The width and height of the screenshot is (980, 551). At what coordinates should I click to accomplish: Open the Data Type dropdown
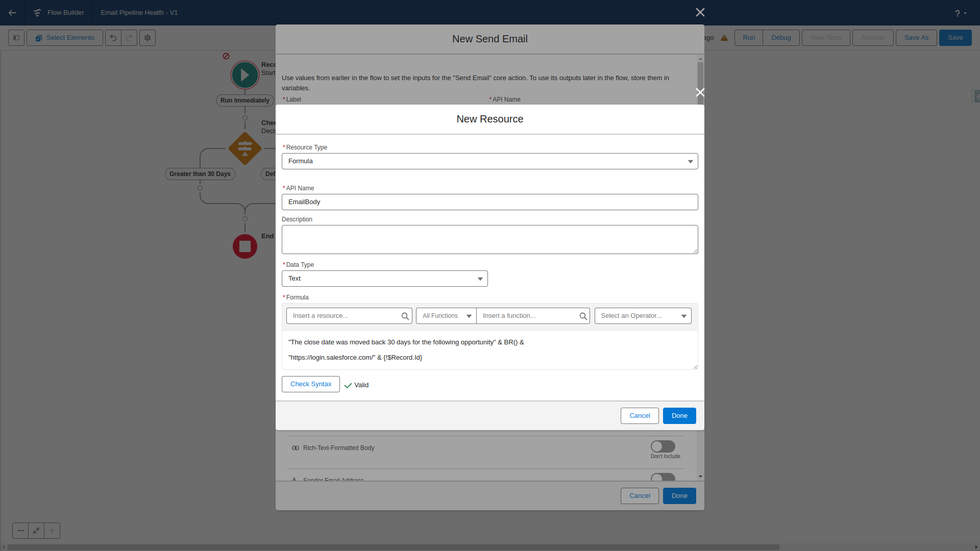(384, 279)
